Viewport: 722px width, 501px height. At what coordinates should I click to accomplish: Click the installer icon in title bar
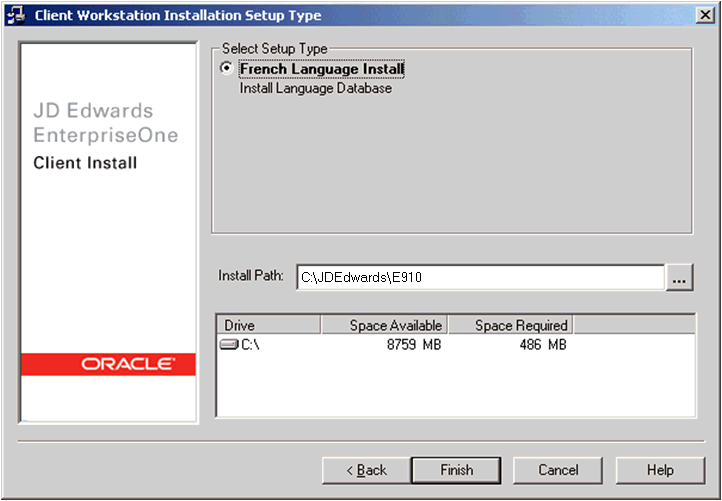tap(17, 16)
